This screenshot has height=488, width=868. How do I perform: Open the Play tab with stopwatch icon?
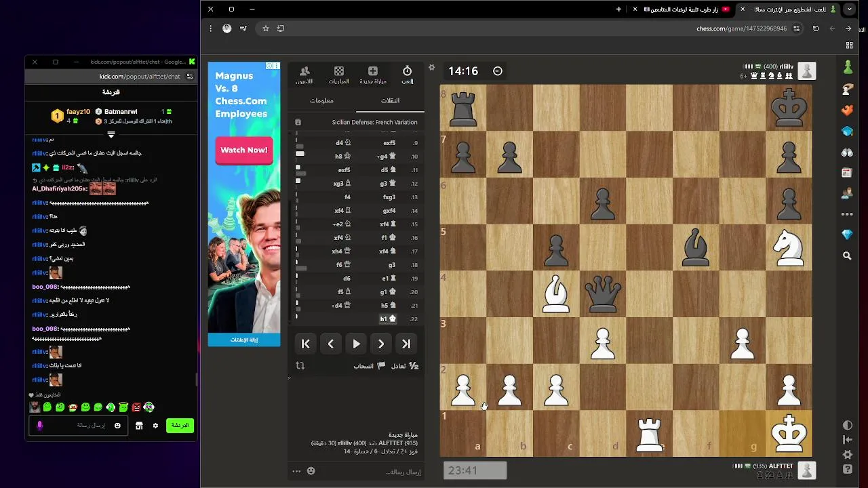click(x=407, y=75)
